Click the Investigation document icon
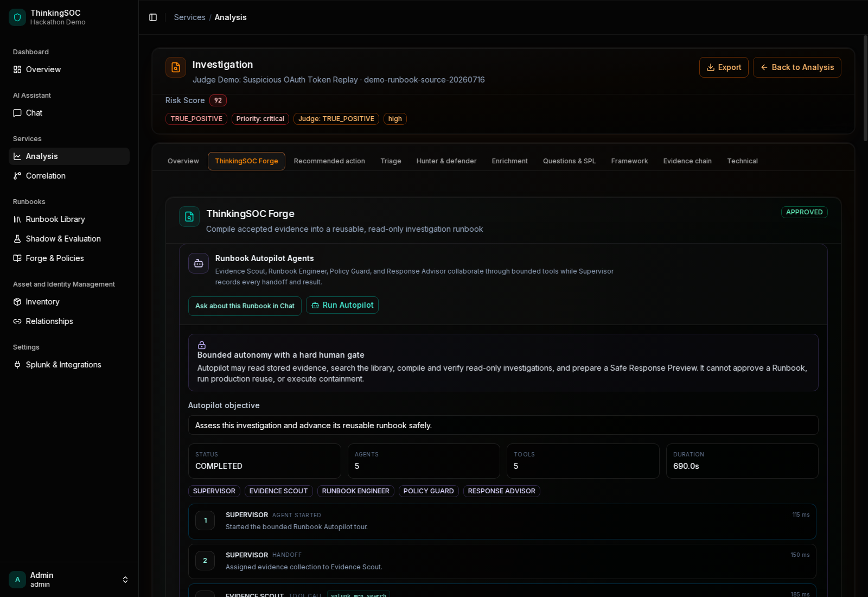The image size is (868, 597). tap(176, 67)
